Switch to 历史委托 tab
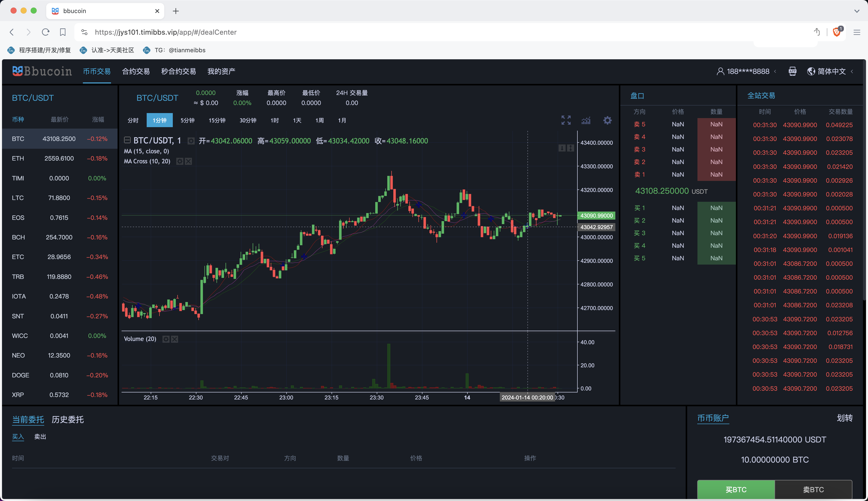 (67, 419)
